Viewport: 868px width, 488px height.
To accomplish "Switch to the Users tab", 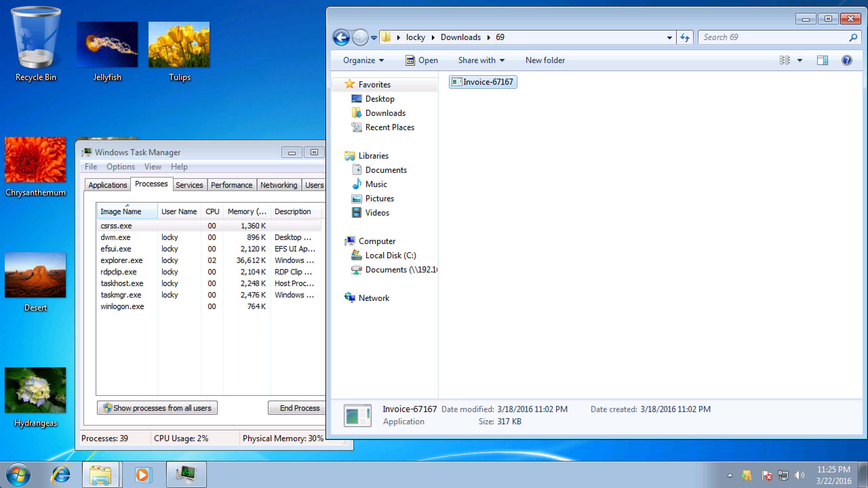I will (314, 185).
